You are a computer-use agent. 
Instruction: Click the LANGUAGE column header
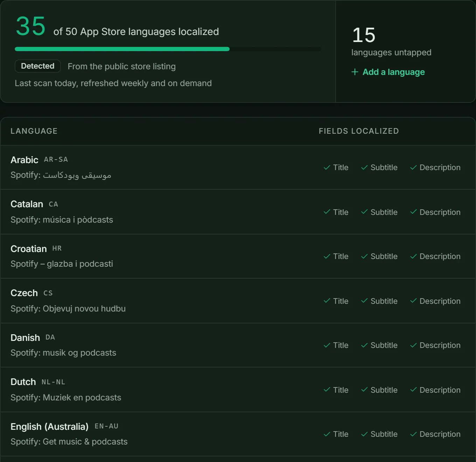34,131
